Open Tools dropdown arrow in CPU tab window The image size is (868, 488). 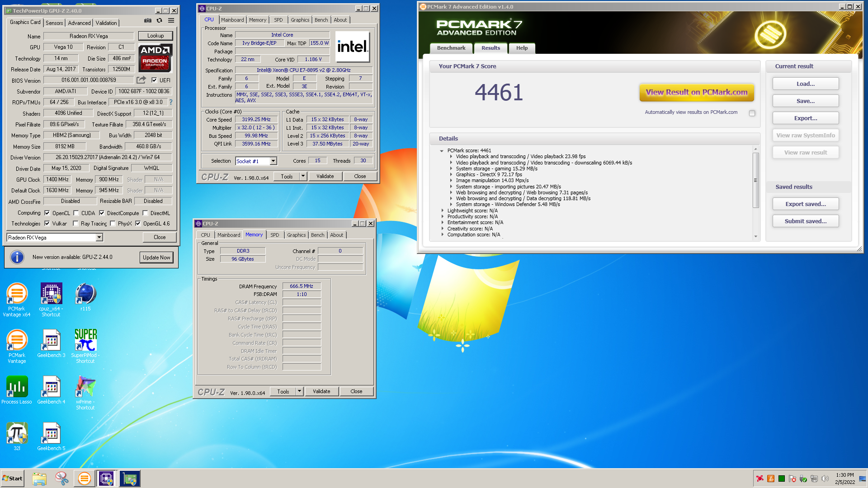click(303, 176)
